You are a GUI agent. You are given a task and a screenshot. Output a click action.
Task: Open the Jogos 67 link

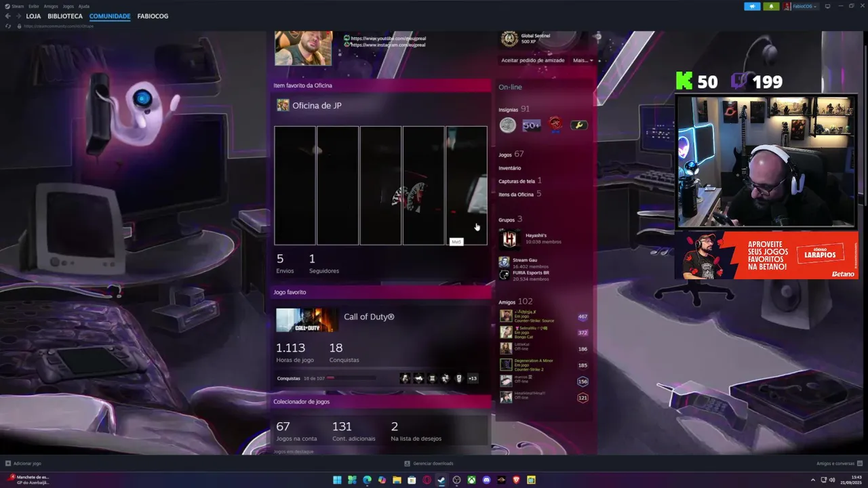511,155
